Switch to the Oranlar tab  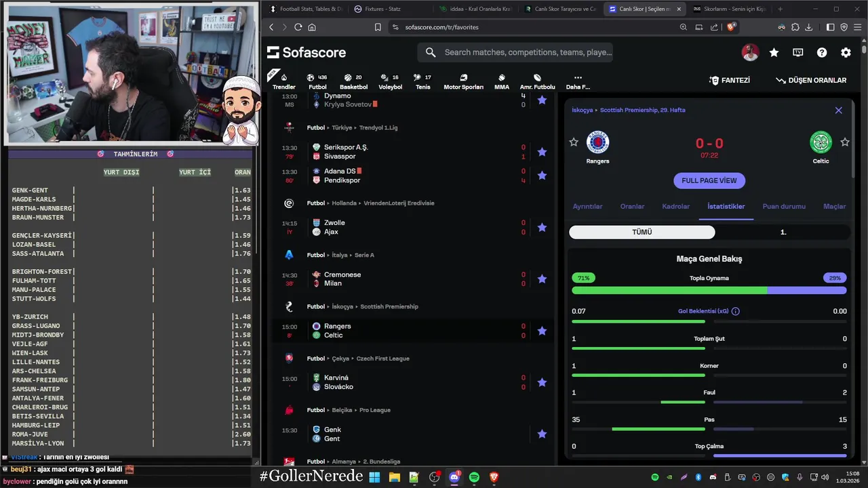click(x=632, y=206)
